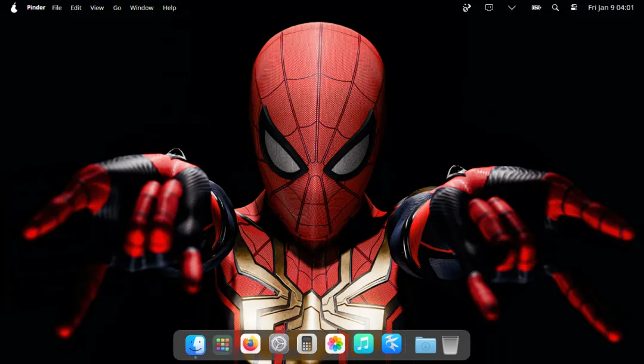
Task: Click the date and time Fri Jan 9
Action: [611, 8]
